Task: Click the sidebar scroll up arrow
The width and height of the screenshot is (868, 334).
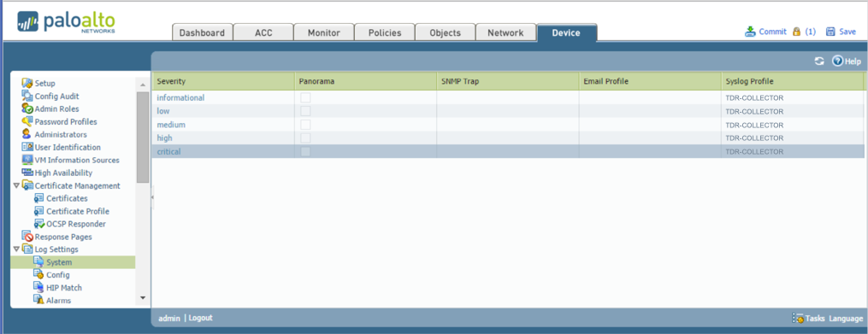Action: [142, 85]
